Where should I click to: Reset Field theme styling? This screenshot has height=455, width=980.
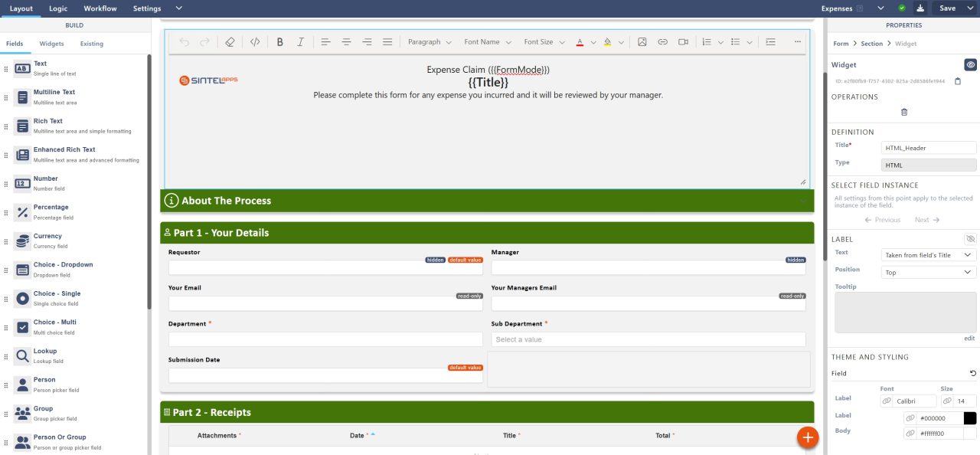tap(973, 373)
